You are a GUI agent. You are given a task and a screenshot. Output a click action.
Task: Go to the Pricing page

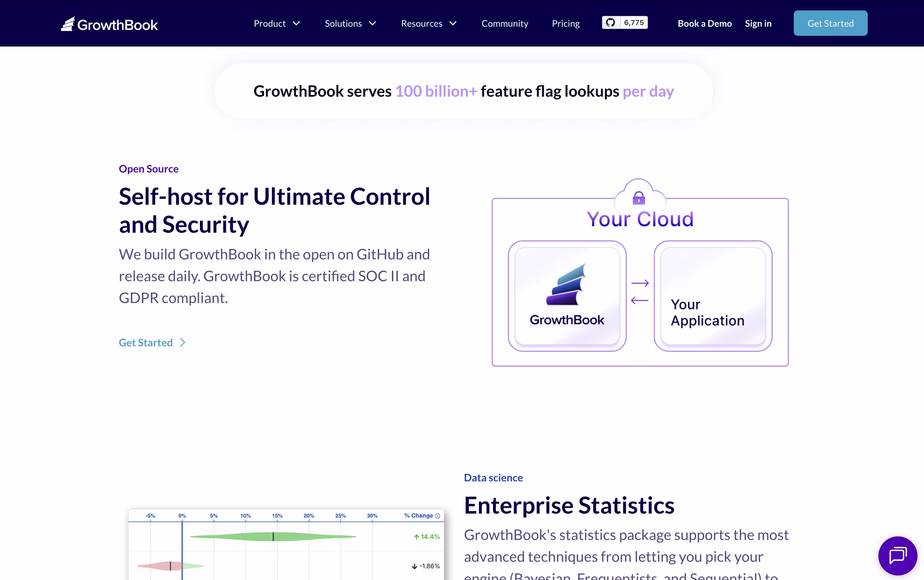pos(566,23)
